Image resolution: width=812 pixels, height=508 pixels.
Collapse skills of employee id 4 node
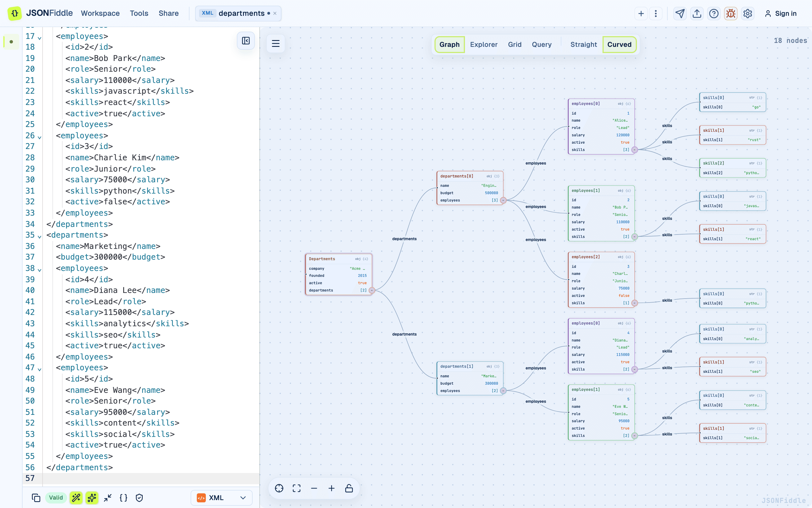[x=634, y=369]
